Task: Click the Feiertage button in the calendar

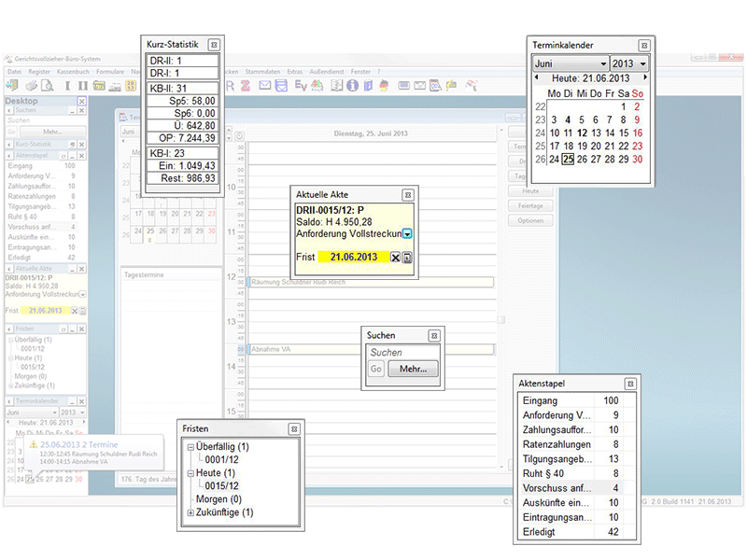Action: tap(530, 205)
